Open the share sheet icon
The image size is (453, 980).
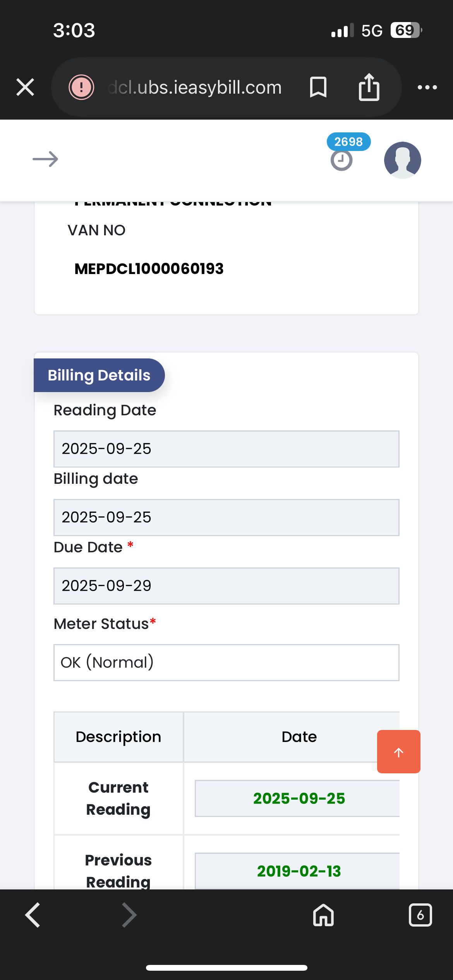point(369,87)
